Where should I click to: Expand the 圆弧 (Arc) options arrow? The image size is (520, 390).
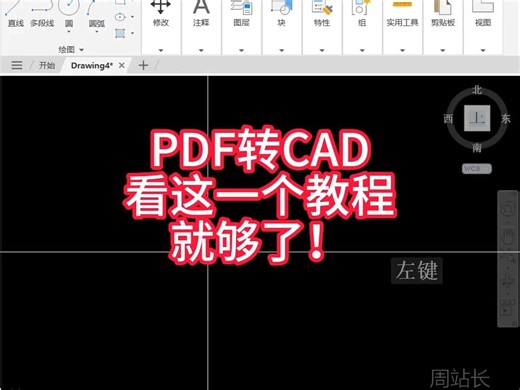tap(97, 32)
